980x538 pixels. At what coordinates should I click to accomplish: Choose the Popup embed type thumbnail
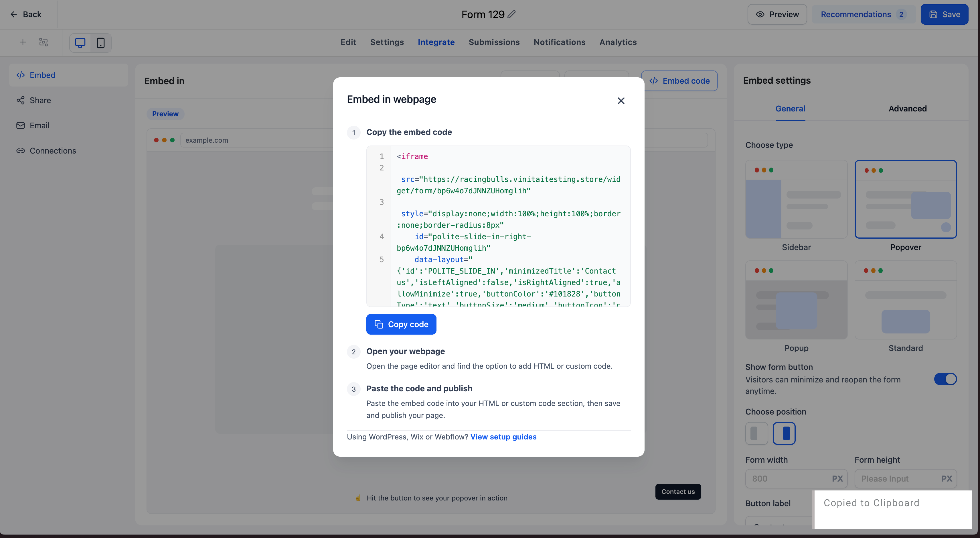click(796, 300)
